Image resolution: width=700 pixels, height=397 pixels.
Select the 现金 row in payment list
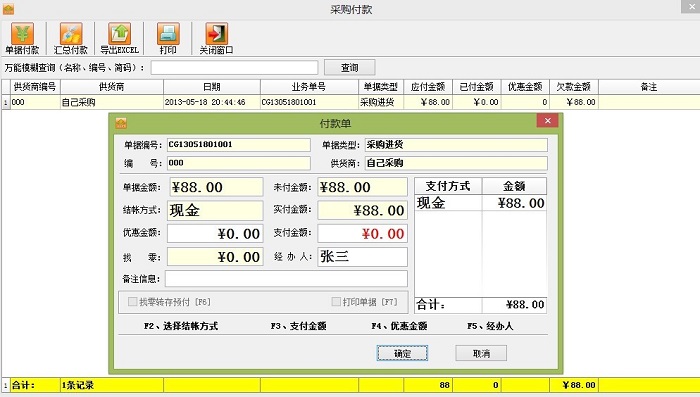(480, 203)
